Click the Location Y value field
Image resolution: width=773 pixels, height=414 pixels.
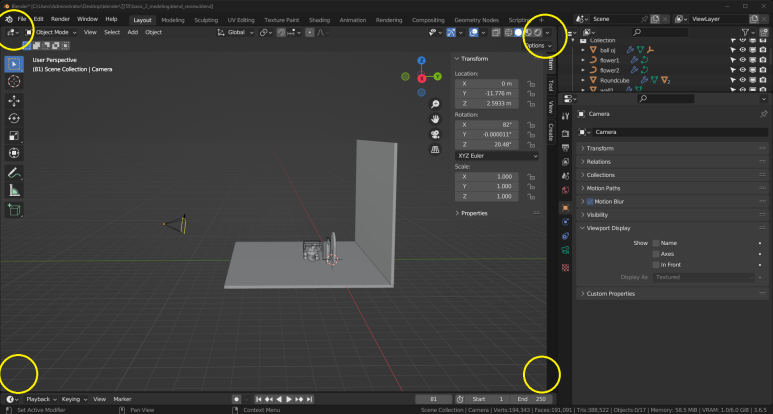tap(487, 94)
